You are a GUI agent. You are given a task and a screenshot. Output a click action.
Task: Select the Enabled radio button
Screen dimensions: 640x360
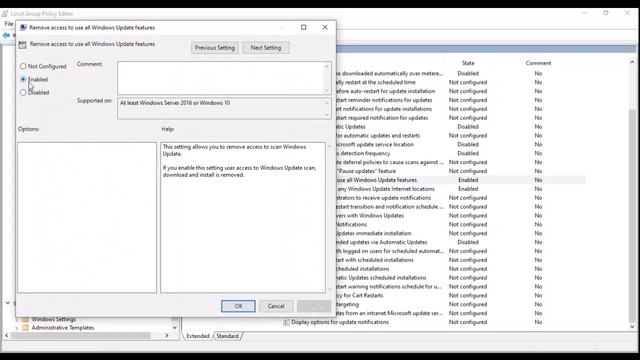23,79
